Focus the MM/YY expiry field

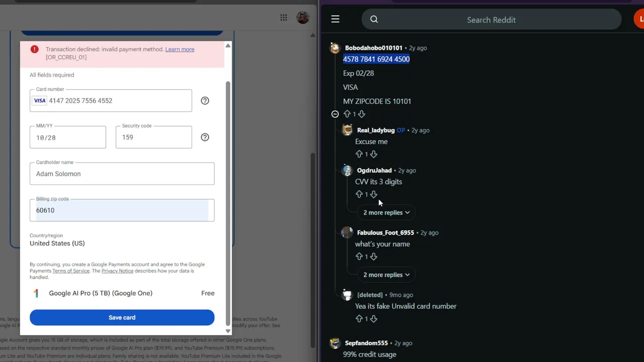(68, 137)
